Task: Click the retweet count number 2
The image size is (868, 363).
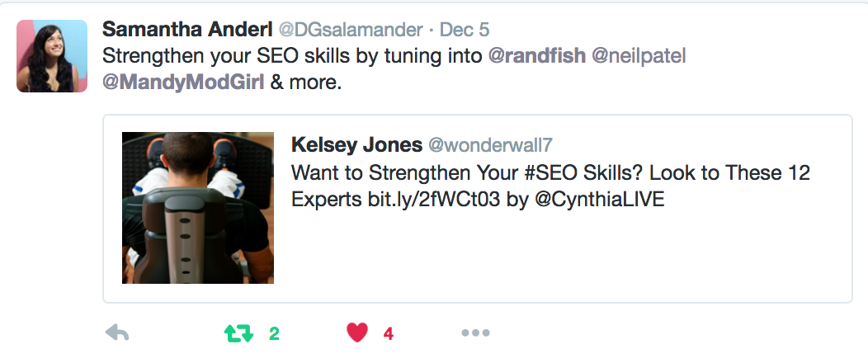Action: pyautogui.click(x=274, y=334)
